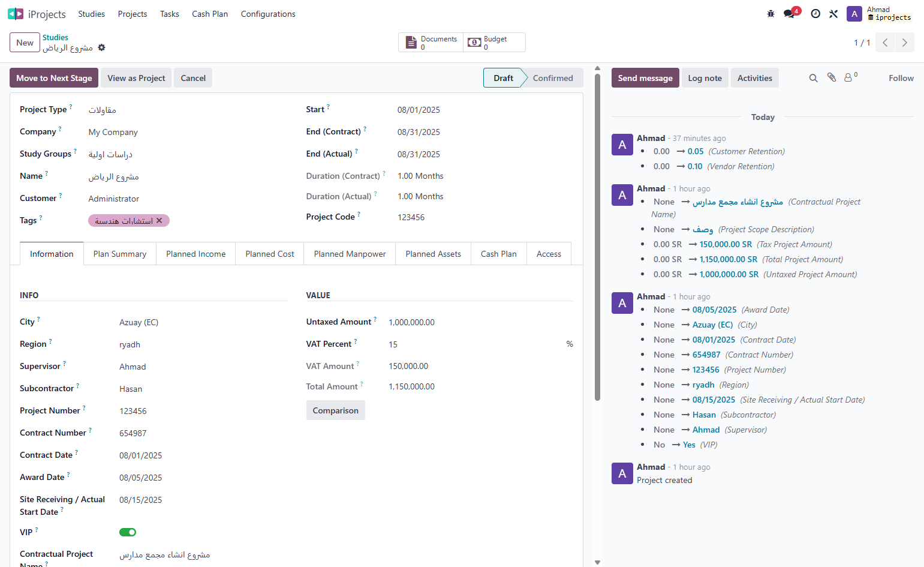
Task: Open the Cash Plan top menu
Action: tap(210, 14)
